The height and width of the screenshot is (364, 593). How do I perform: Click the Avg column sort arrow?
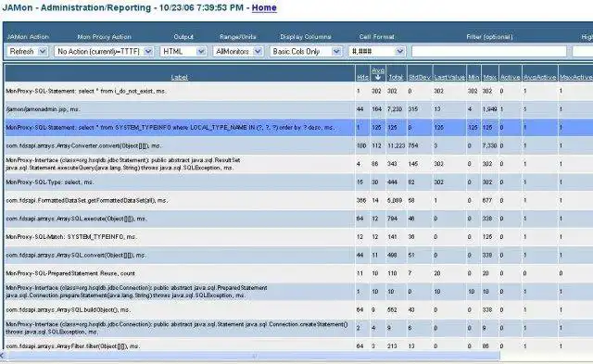(x=377, y=77)
